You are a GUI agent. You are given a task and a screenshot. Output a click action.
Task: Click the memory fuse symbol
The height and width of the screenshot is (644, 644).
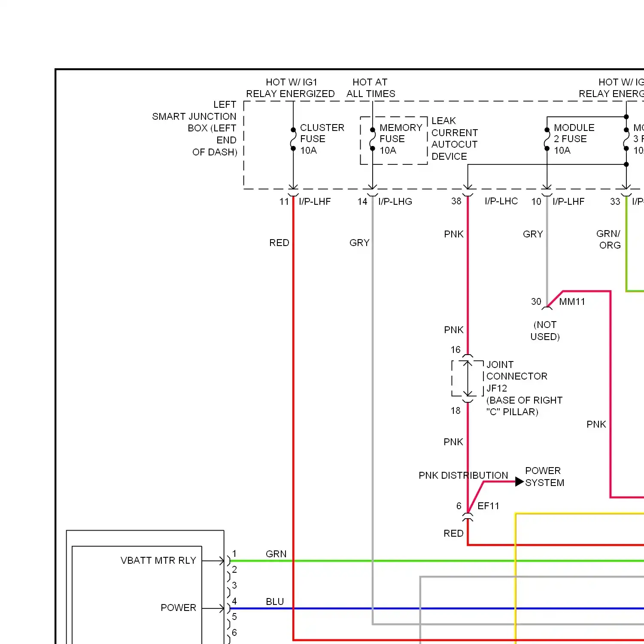[x=373, y=139]
